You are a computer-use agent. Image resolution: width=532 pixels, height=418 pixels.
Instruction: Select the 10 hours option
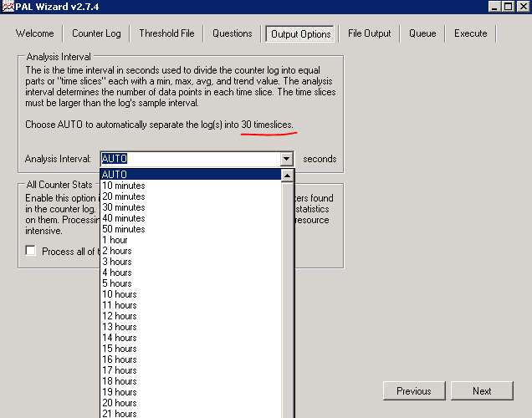click(191, 294)
